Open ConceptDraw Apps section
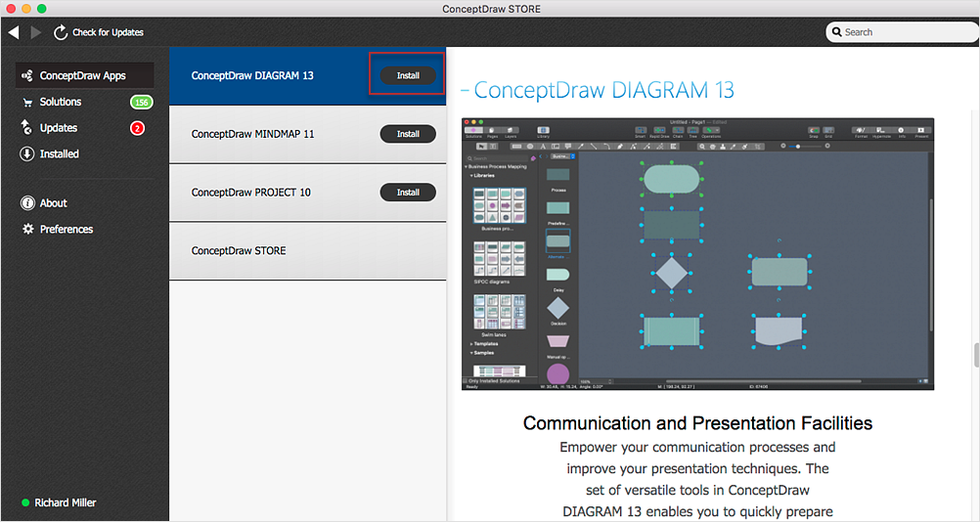The width and height of the screenshot is (980, 522). [x=84, y=75]
